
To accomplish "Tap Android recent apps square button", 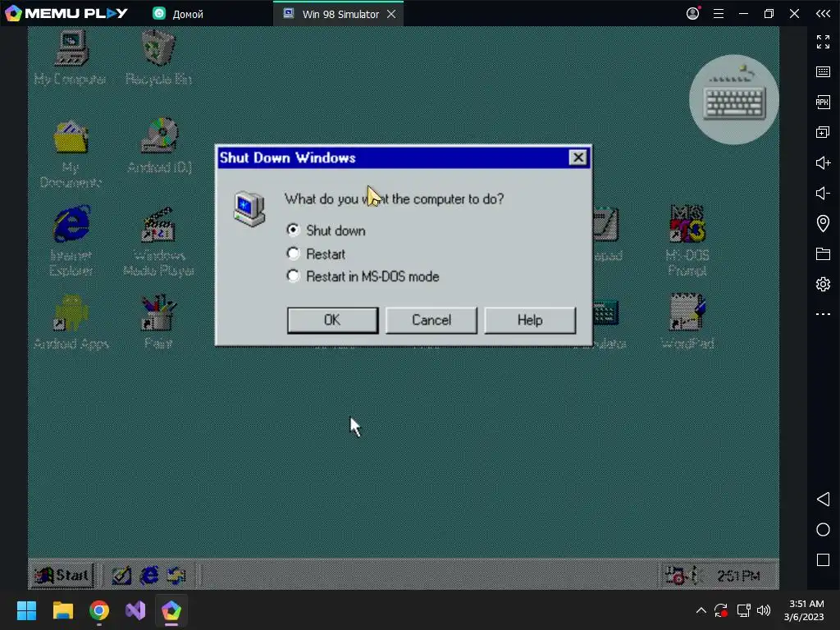I will tap(823, 559).
